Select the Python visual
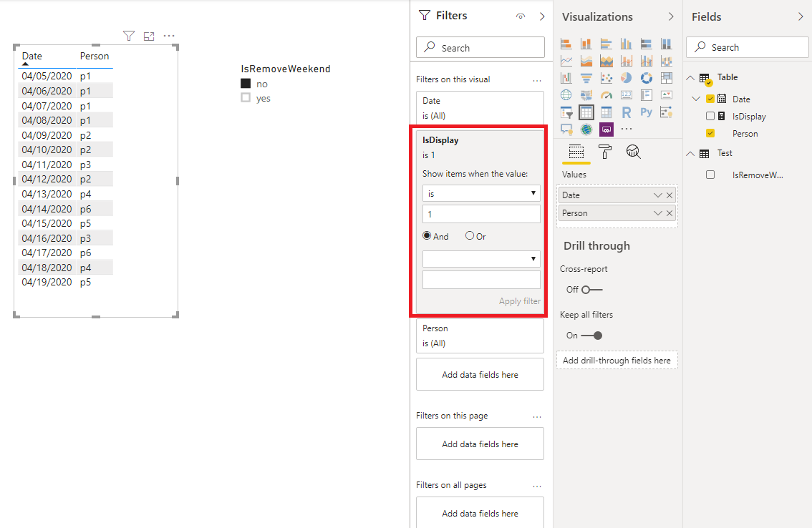 tap(647, 112)
